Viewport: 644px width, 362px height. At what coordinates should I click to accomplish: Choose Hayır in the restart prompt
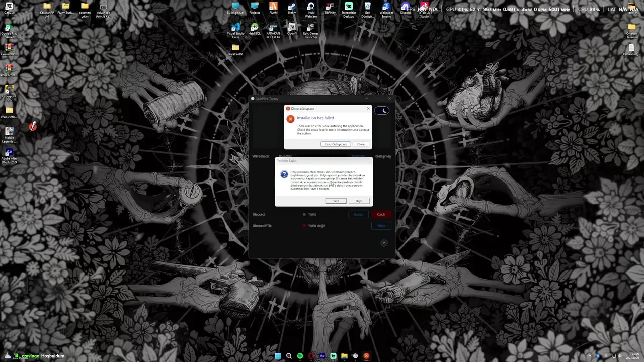[359, 201]
